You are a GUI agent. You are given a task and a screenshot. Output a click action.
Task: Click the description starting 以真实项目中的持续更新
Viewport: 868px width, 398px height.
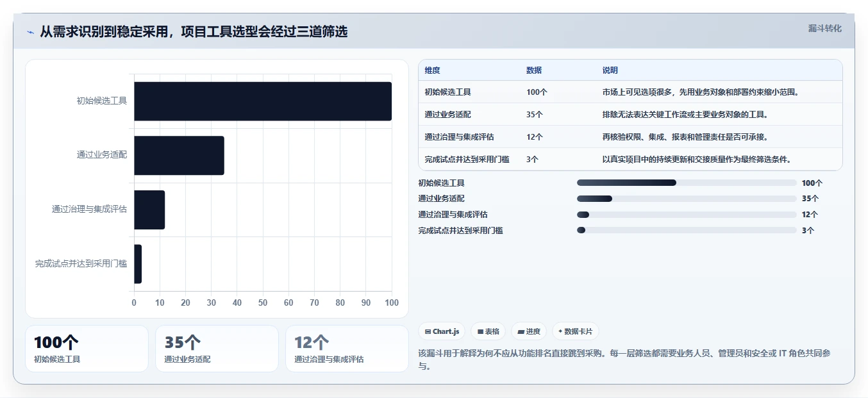click(696, 160)
